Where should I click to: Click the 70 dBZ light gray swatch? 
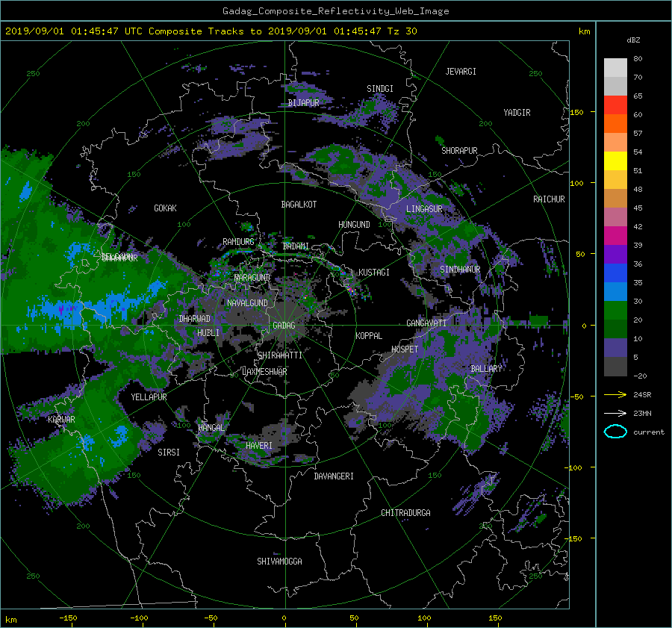pyautogui.click(x=615, y=86)
